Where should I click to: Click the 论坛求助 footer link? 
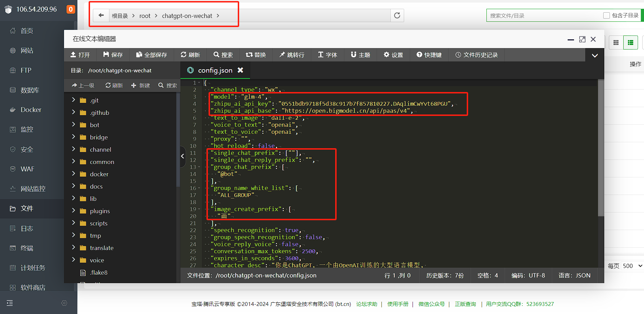coord(366,304)
